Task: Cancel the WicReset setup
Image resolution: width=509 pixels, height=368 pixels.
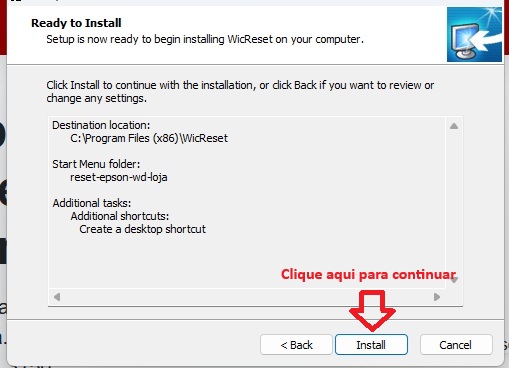Action: 456,345
